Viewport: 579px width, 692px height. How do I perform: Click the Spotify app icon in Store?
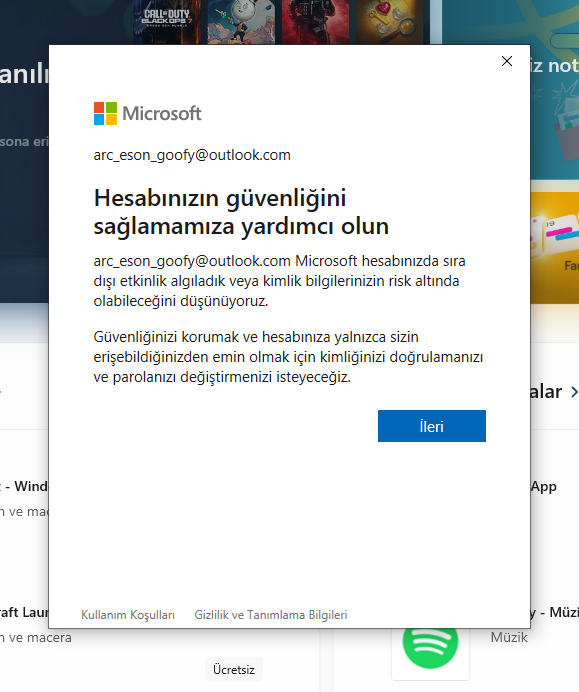point(430,643)
